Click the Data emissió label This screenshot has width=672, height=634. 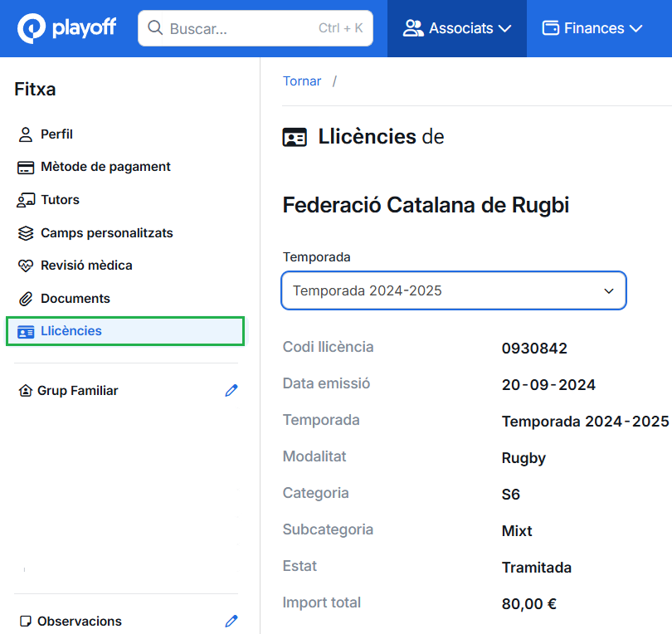tap(327, 383)
